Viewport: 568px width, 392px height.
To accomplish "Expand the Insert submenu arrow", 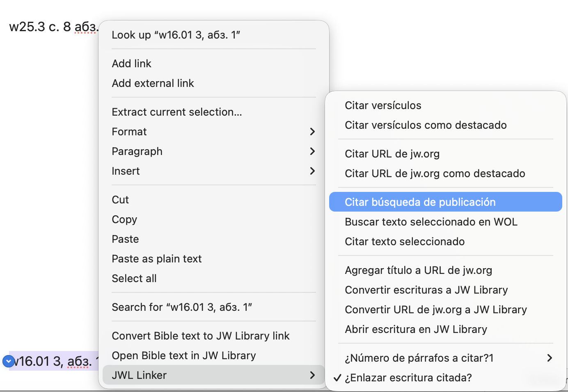I will point(312,171).
